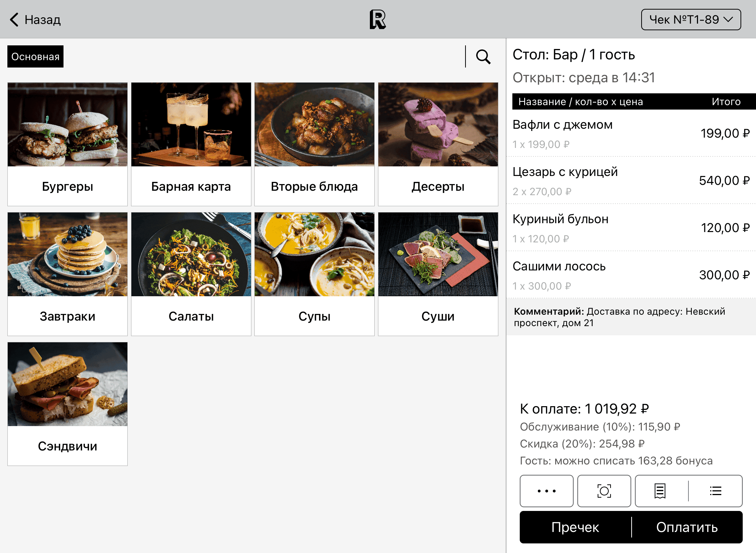This screenshot has height=553, width=756.
Task: Open the Супы category
Action: pyautogui.click(x=314, y=274)
